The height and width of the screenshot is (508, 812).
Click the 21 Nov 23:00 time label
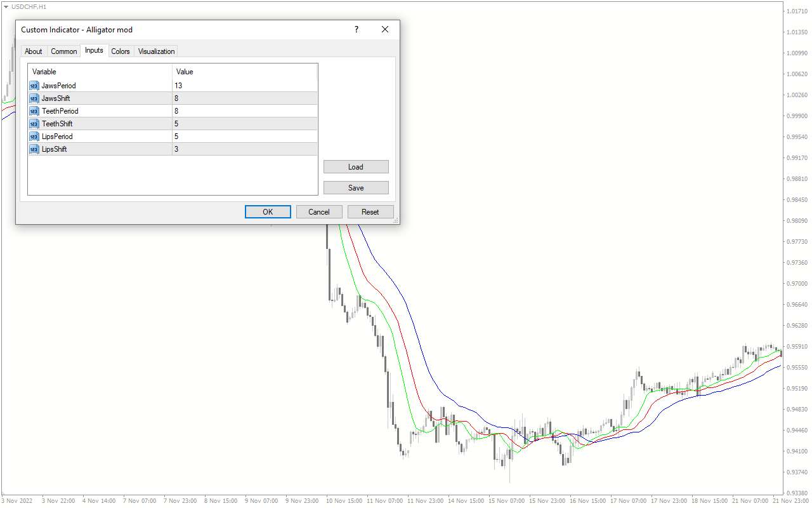(790, 501)
